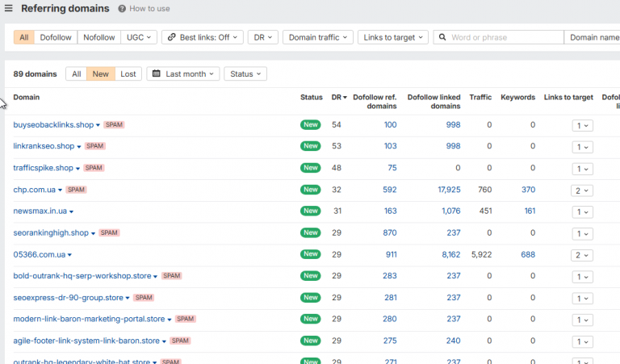
Task: Select the New domains tab
Action: click(100, 74)
